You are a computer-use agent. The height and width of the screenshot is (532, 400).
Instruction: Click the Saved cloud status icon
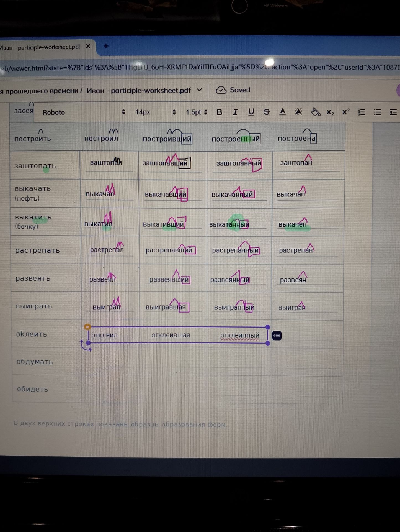[x=221, y=90]
